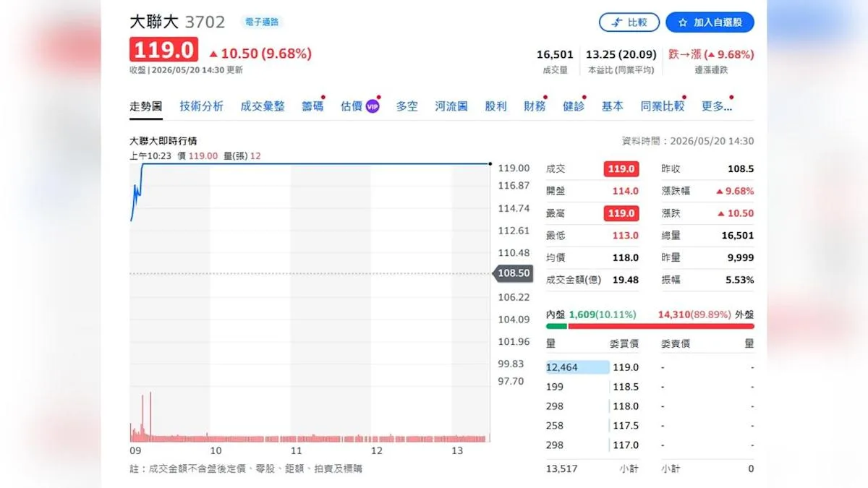Click the VIP badge next to 估價
The width and height of the screenshot is (868, 488).
point(372,106)
